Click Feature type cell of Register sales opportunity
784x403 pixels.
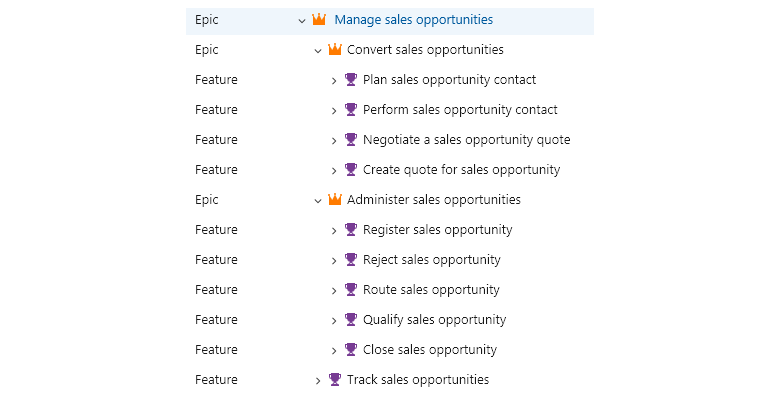216,230
